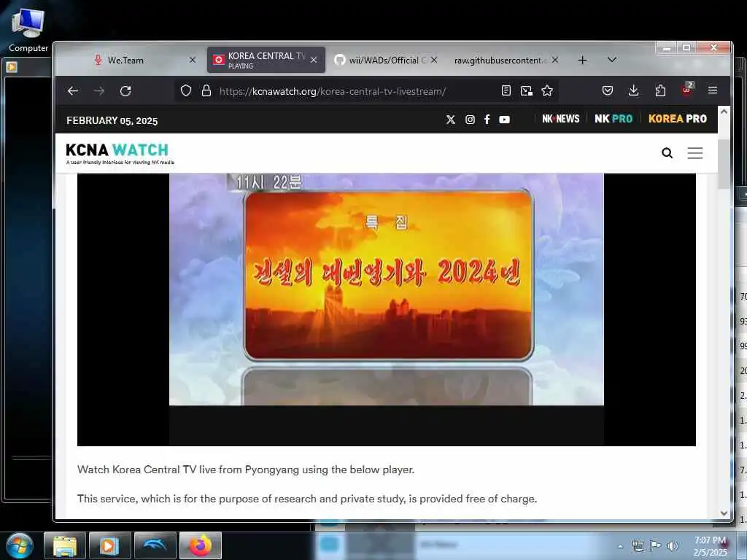This screenshot has width=747, height=560.
Task: Bookmark this page with the star icon
Action: click(547, 90)
